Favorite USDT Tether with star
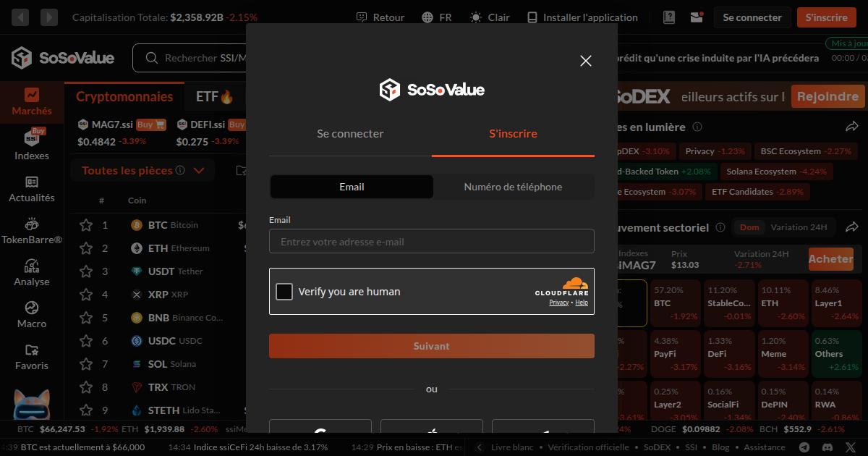 [x=86, y=271]
